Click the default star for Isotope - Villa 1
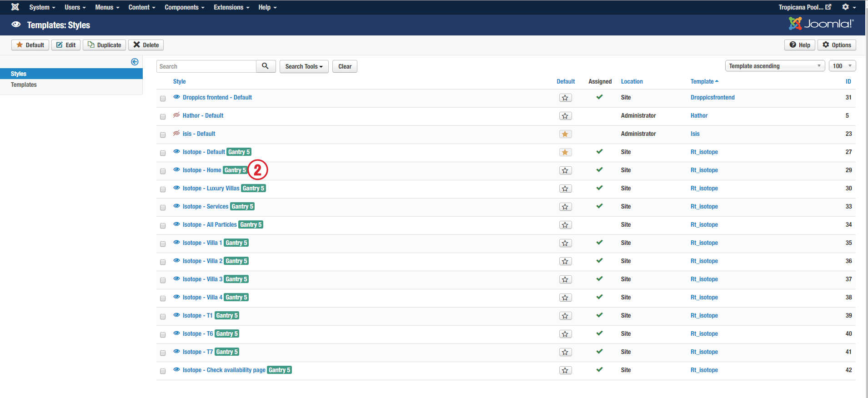868x398 pixels. pyautogui.click(x=565, y=243)
